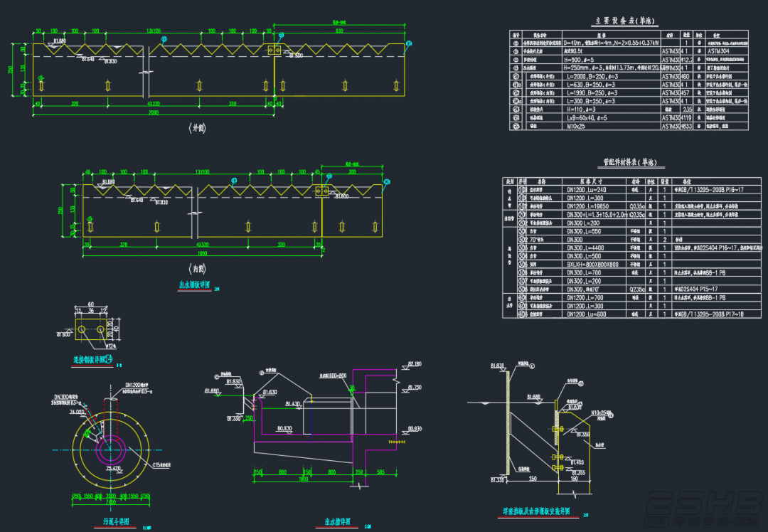Click the DN1200, L=19850 cell

click(588, 207)
